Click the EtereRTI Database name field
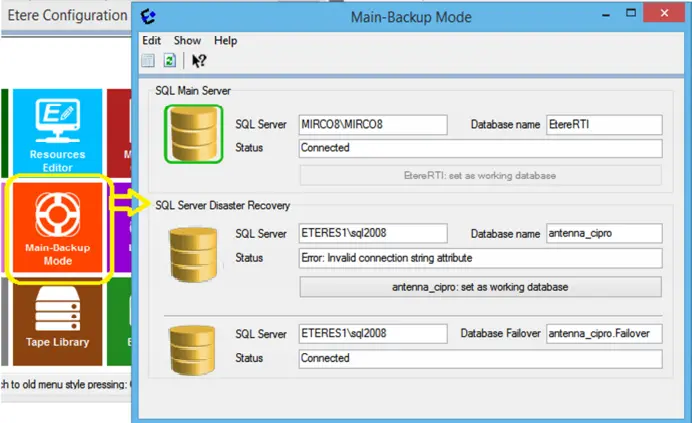This screenshot has width=692, height=423. click(x=603, y=125)
